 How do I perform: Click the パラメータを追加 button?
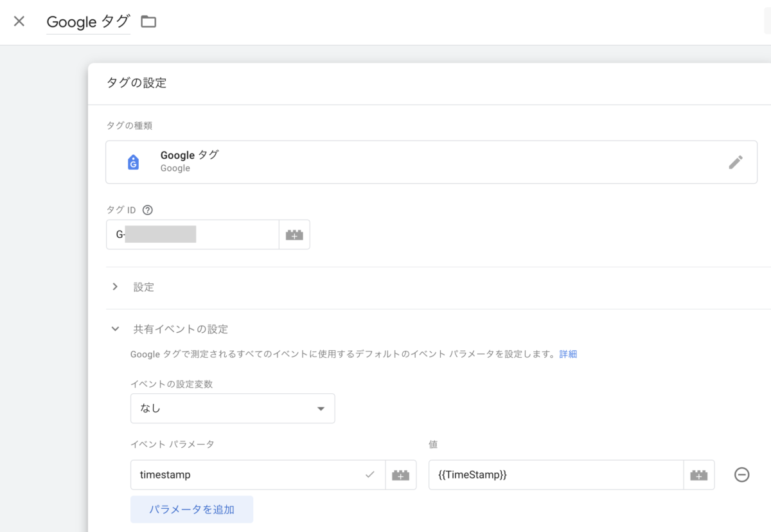click(191, 510)
